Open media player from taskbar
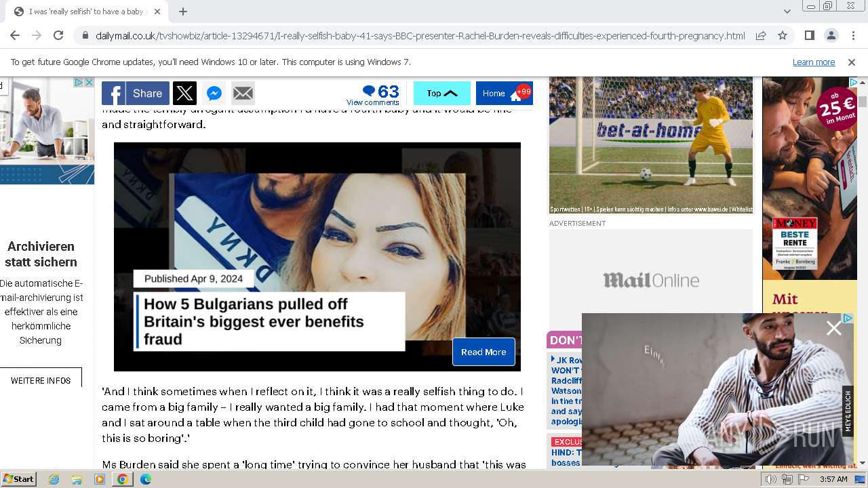This screenshot has height=488, width=868. 100,479
